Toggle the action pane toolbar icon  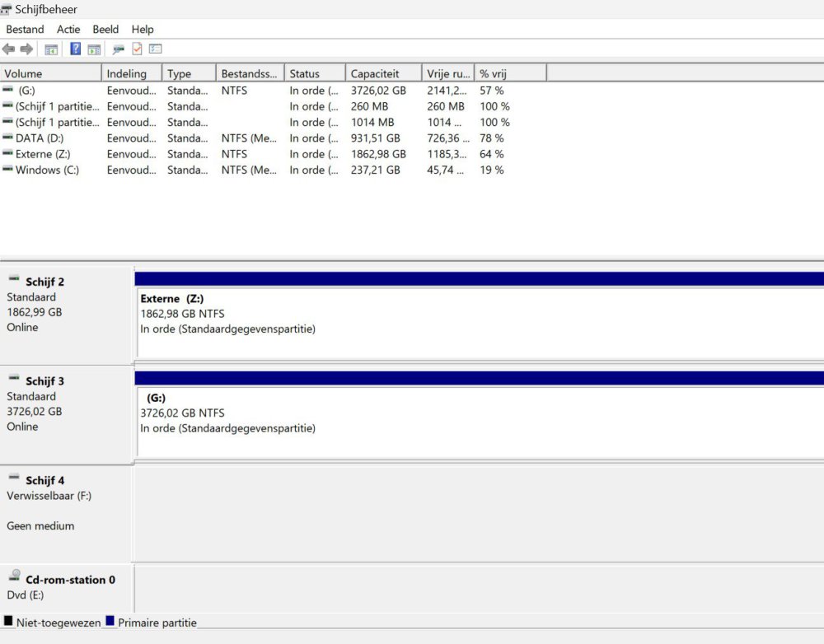coord(94,49)
